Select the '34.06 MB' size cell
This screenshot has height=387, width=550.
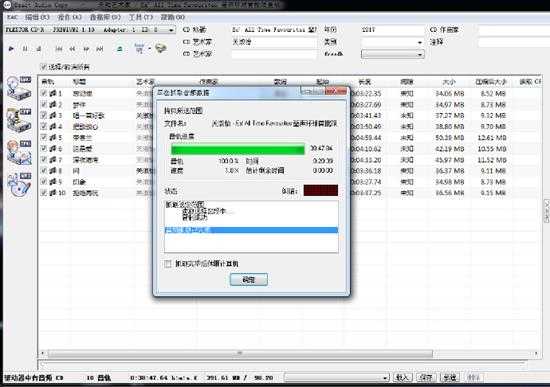(449, 94)
